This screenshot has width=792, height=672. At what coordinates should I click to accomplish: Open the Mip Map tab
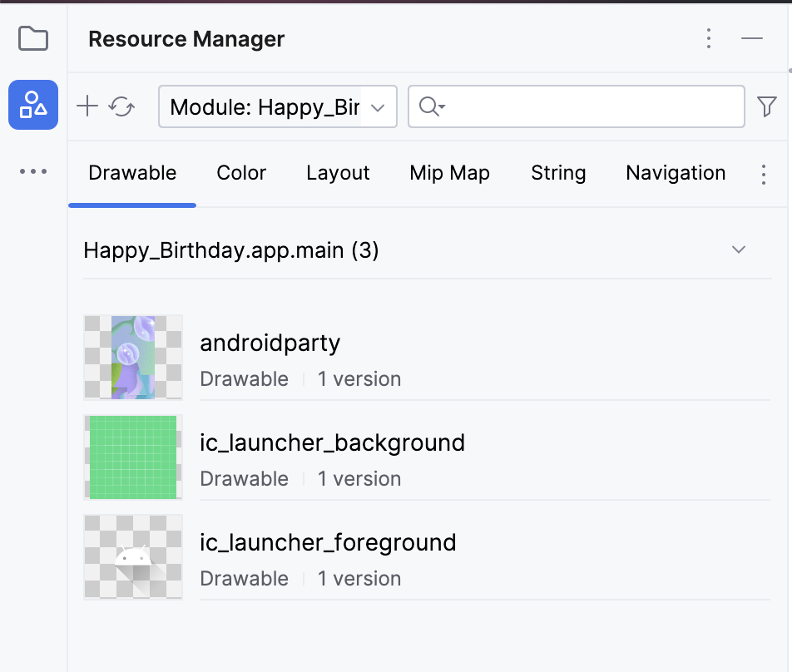coord(449,173)
